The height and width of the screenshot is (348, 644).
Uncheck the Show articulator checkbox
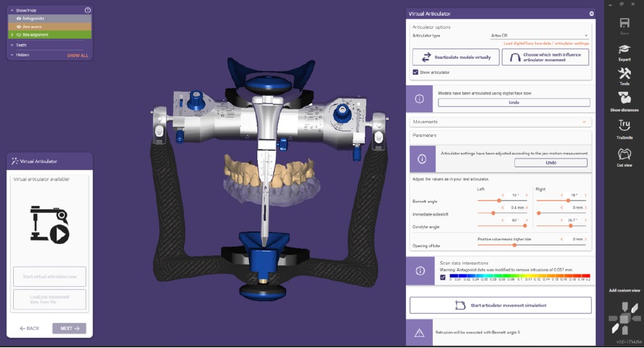(x=415, y=72)
